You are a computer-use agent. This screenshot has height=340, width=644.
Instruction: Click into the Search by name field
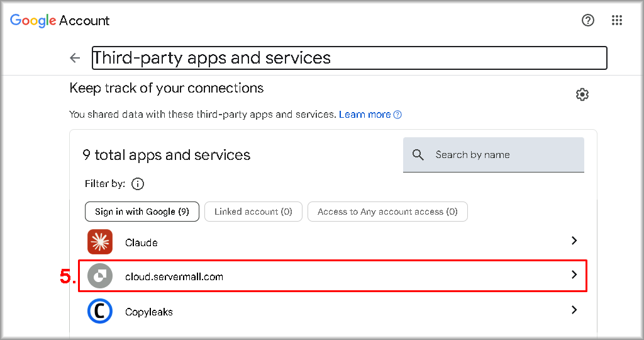[x=503, y=155]
